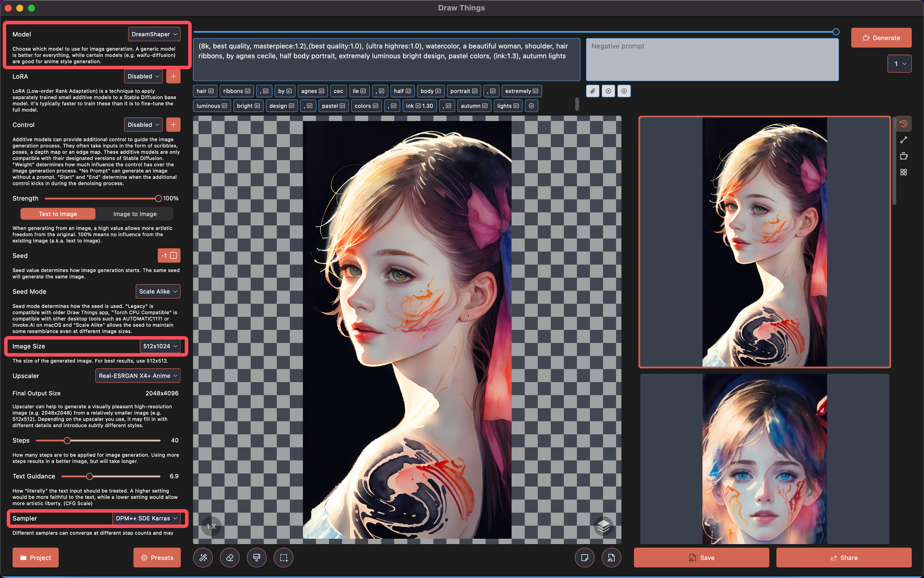Select the magic wand enhance tool
The height and width of the screenshot is (578, 924).
pos(203,558)
